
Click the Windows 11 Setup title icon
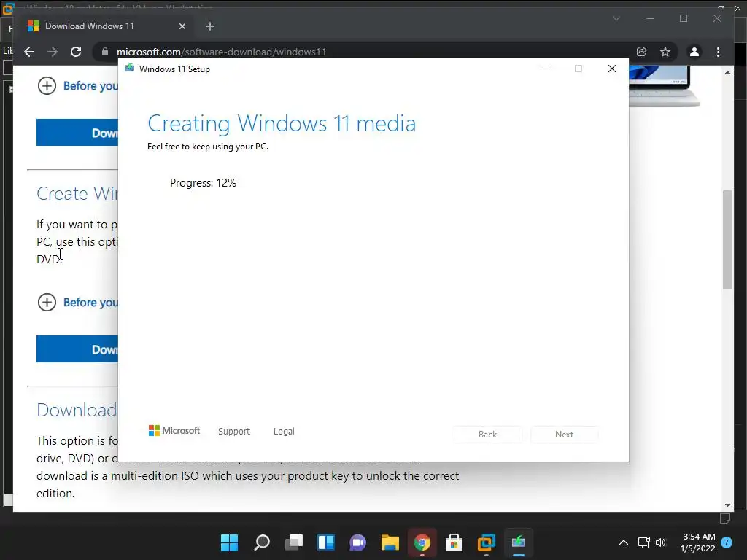point(130,69)
